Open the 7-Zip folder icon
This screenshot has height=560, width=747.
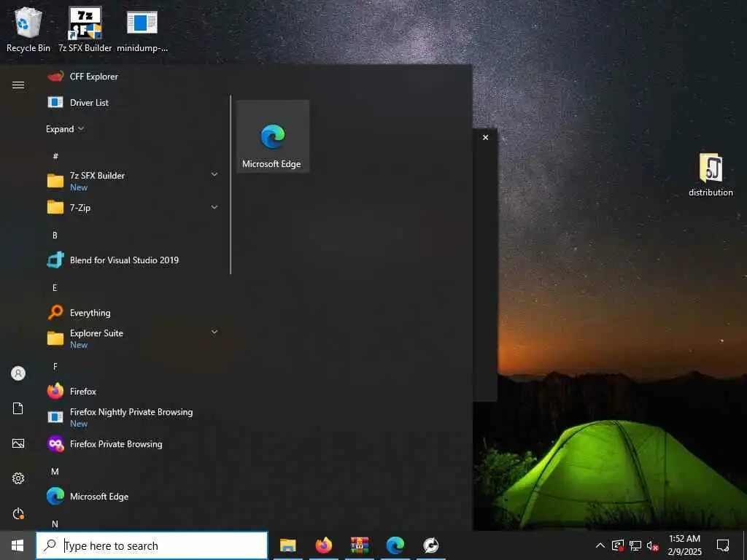[x=55, y=208]
